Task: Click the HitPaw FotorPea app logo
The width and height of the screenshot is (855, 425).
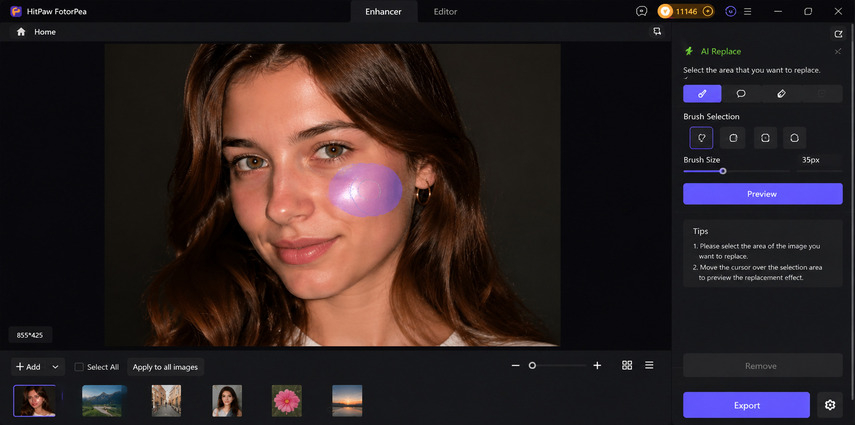Action: point(16,11)
